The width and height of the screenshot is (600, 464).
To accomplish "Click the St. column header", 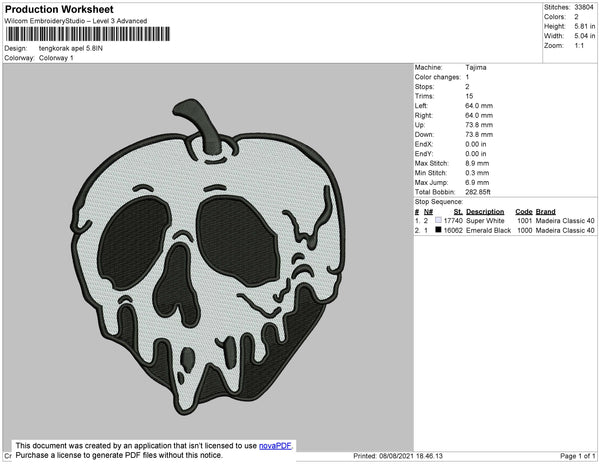I will click(x=458, y=212).
